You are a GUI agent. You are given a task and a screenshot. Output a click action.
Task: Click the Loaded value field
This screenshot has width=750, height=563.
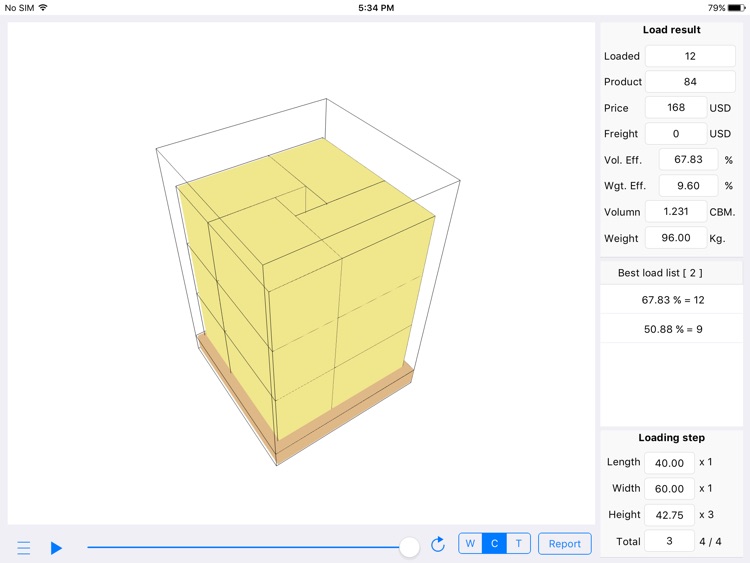click(x=689, y=56)
